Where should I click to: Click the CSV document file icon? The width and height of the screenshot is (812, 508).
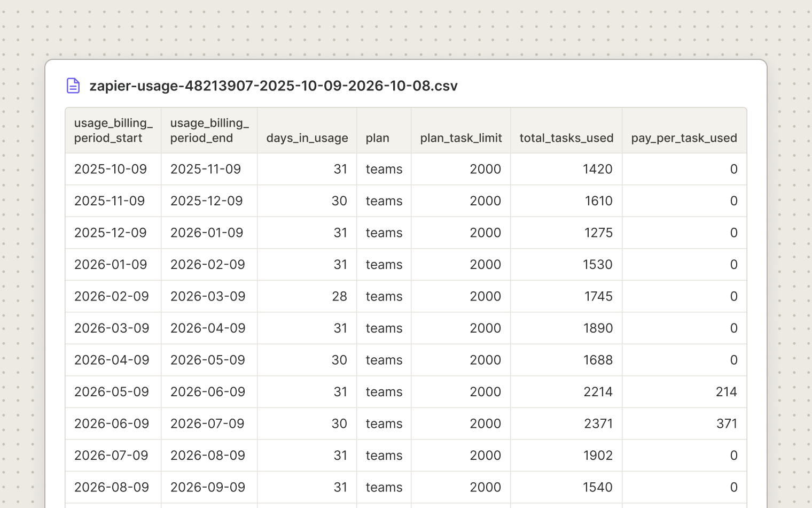coord(73,86)
